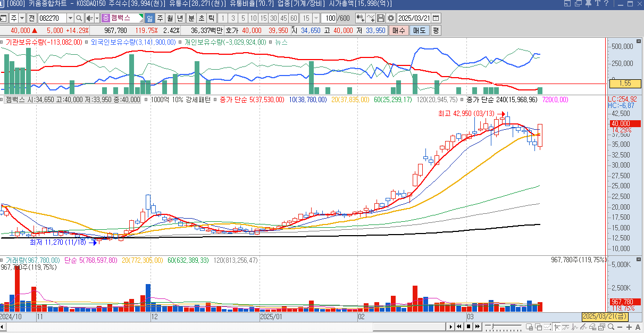Select the 초 (second) period toggle
Viewport: 644px width, 333px height.
tap(201, 18)
